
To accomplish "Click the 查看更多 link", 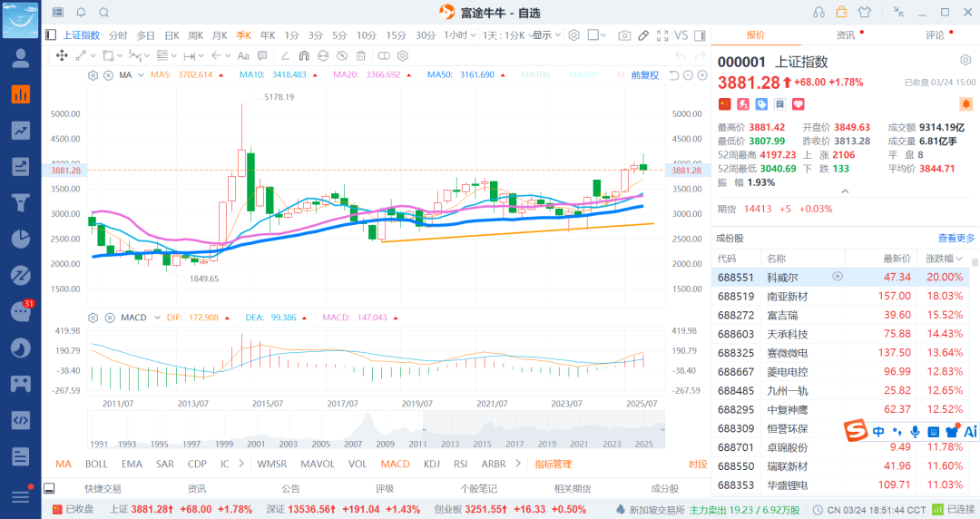I will (x=956, y=238).
